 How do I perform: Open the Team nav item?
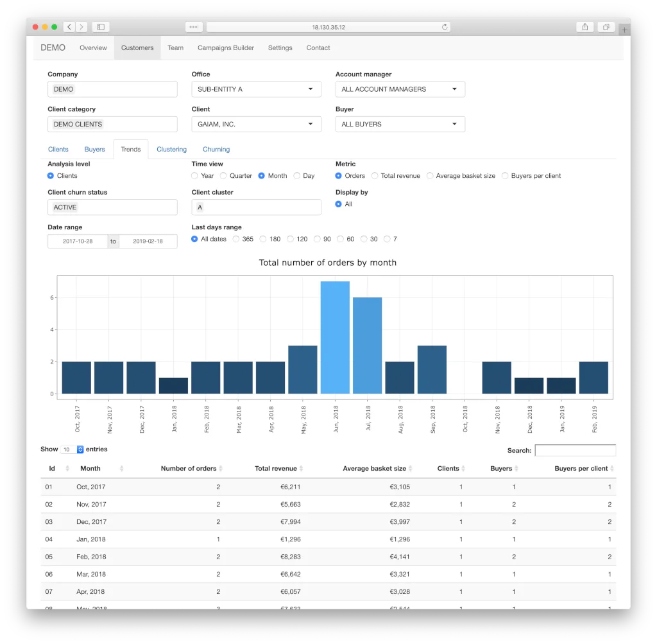click(x=176, y=48)
